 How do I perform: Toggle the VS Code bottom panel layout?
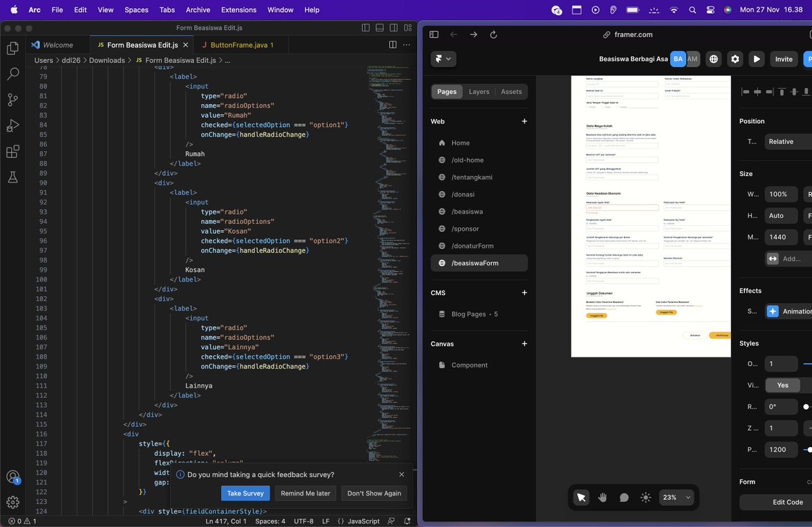tap(379, 28)
